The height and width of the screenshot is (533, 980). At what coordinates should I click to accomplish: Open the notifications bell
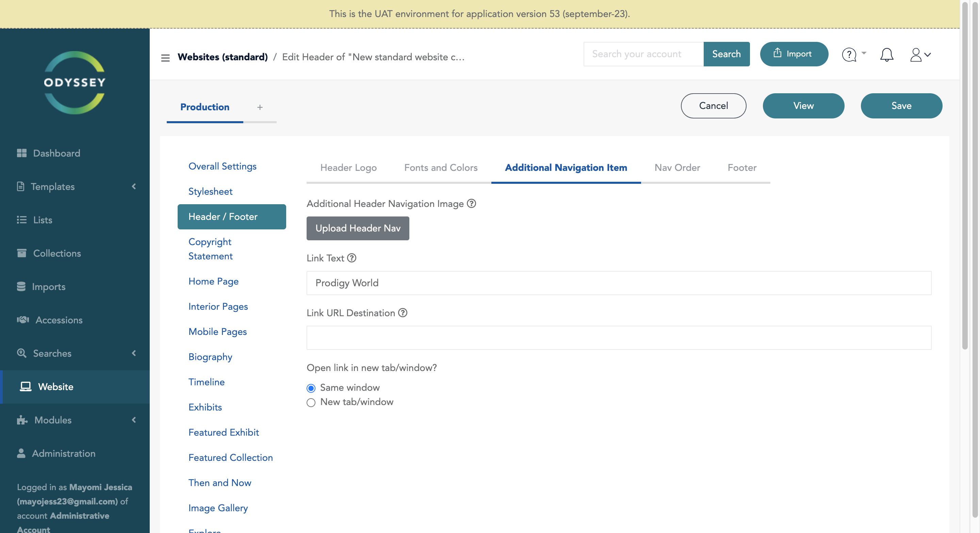886,55
